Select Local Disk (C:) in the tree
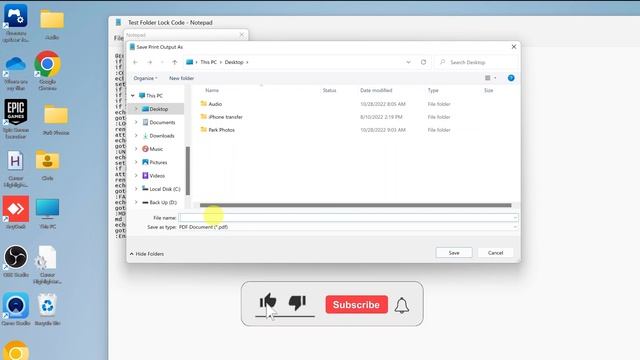 tap(164, 189)
